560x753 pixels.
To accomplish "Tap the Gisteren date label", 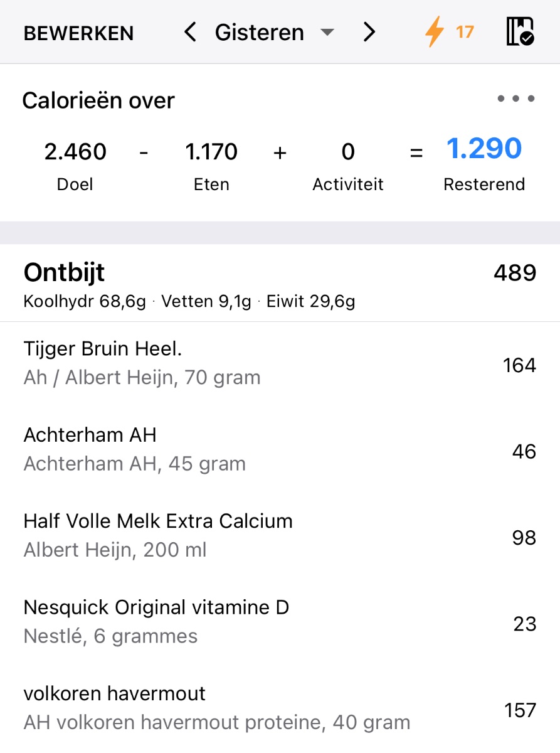I will (x=259, y=33).
